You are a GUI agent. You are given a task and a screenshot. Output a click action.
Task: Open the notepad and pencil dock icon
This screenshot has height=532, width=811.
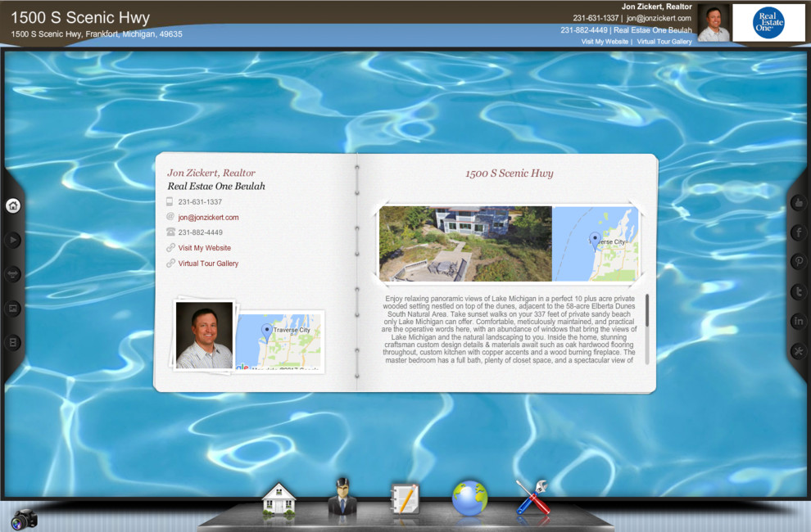[405, 499]
